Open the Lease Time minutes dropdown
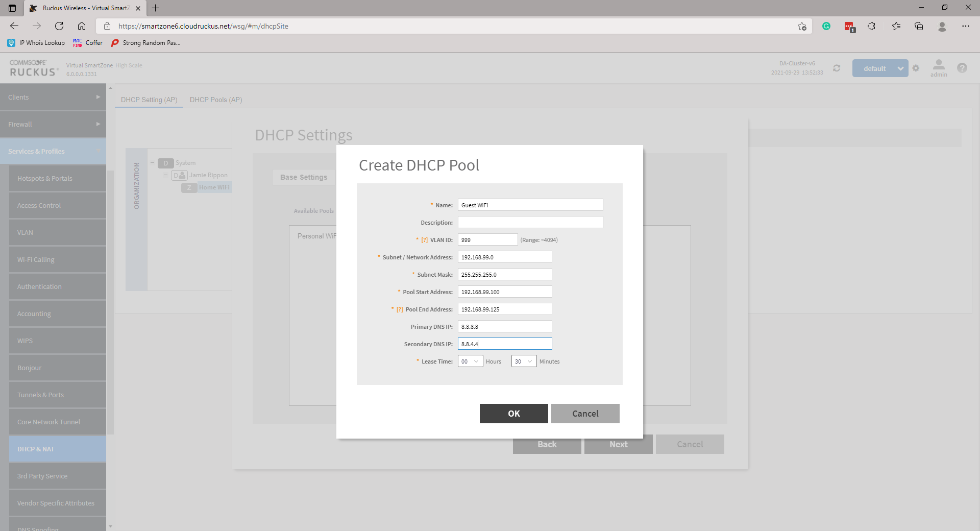The image size is (980, 531). coord(524,361)
